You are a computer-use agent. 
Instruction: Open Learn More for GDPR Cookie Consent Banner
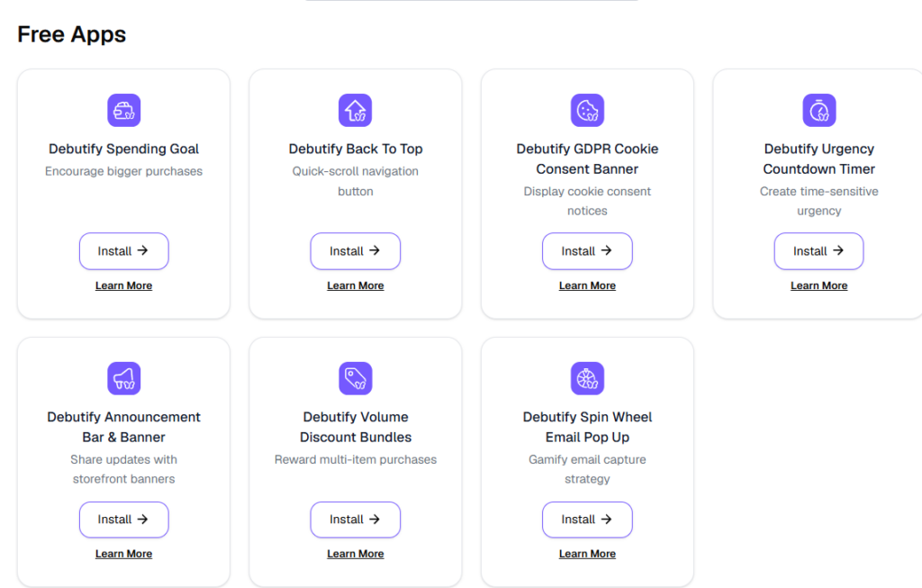click(587, 285)
